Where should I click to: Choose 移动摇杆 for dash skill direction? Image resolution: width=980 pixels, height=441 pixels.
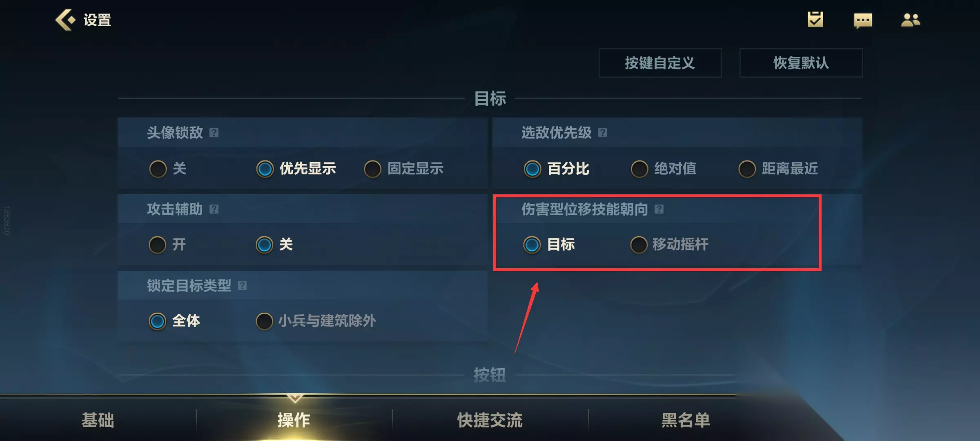(x=670, y=245)
